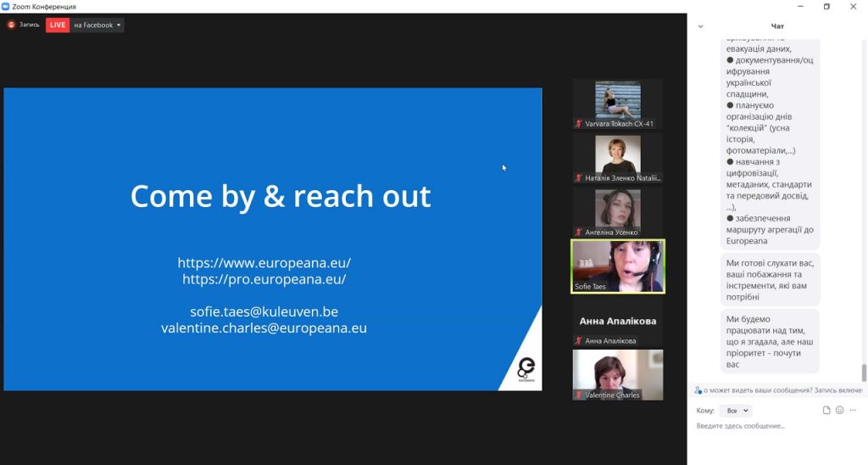Select Varvara Tokach CX-41 video thumbnail

(x=618, y=104)
